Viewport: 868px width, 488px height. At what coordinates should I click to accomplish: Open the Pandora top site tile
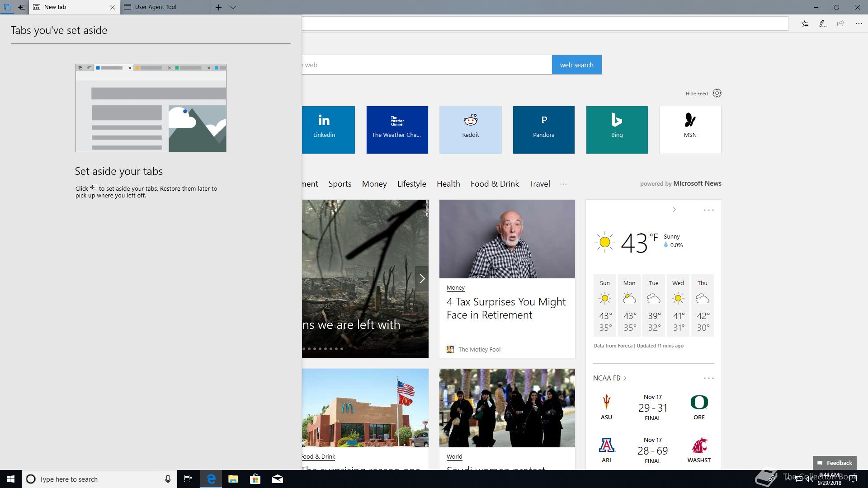[x=543, y=130]
